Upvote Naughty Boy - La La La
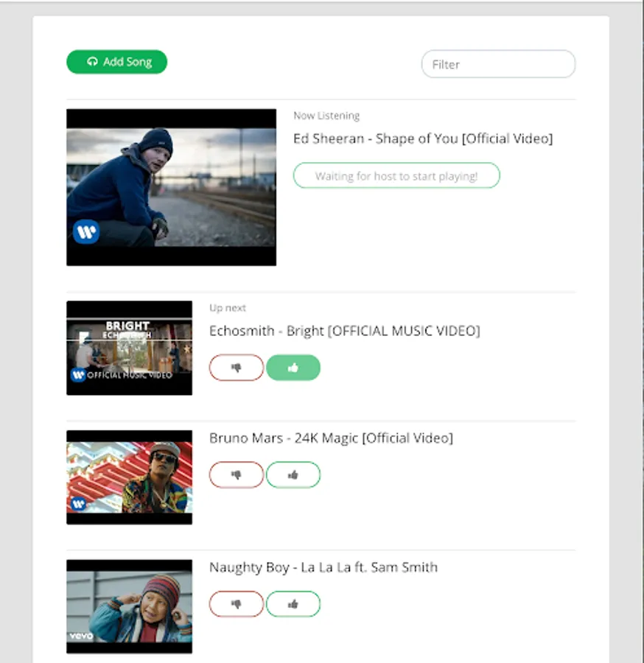 (293, 604)
